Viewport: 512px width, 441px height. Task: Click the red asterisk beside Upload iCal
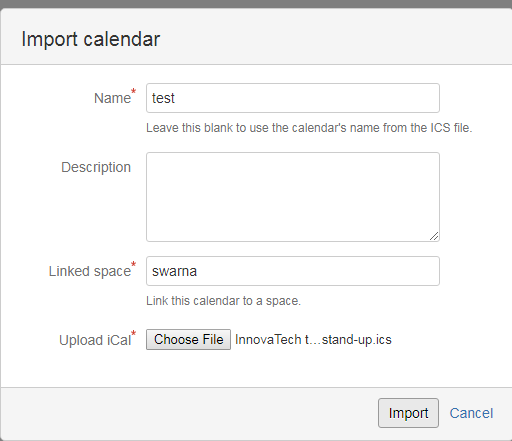(133, 333)
